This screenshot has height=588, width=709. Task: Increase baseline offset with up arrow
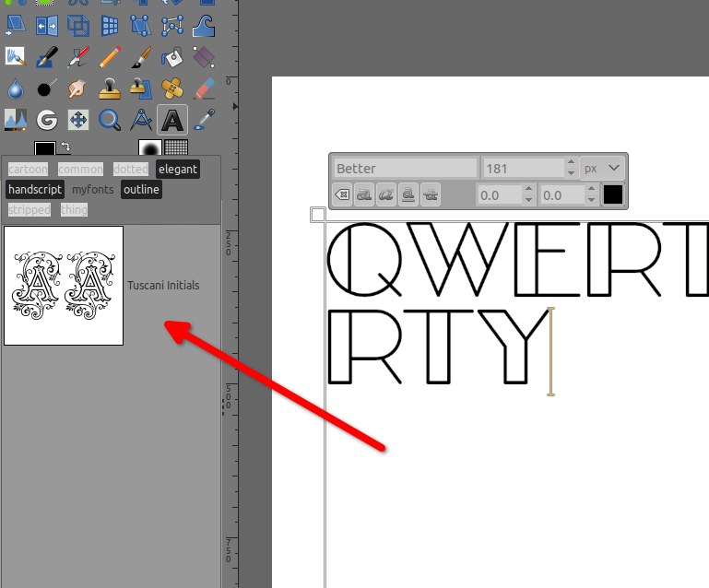(x=528, y=189)
